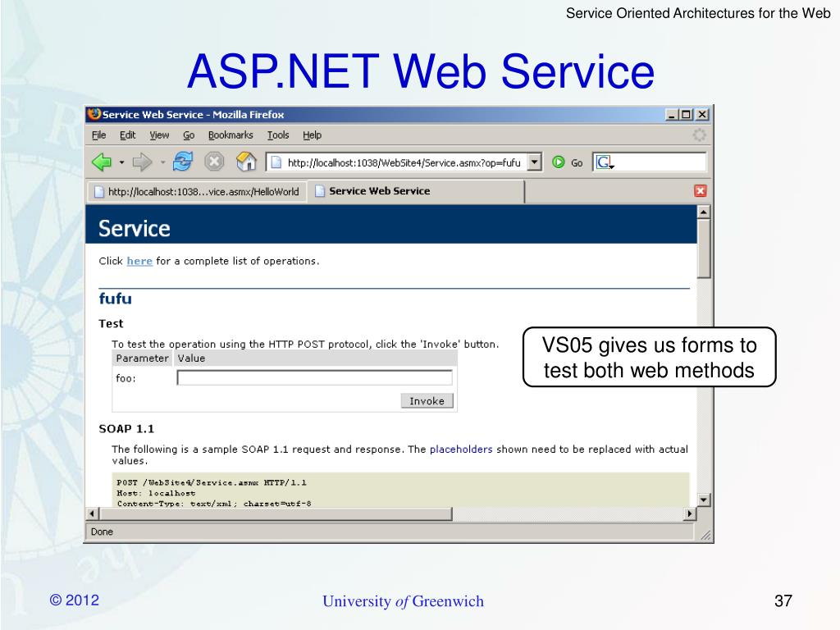The height and width of the screenshot is (630, 840).
Task: Click the horizontal scrollbar right arrow
Action: [x=690, y=514]
